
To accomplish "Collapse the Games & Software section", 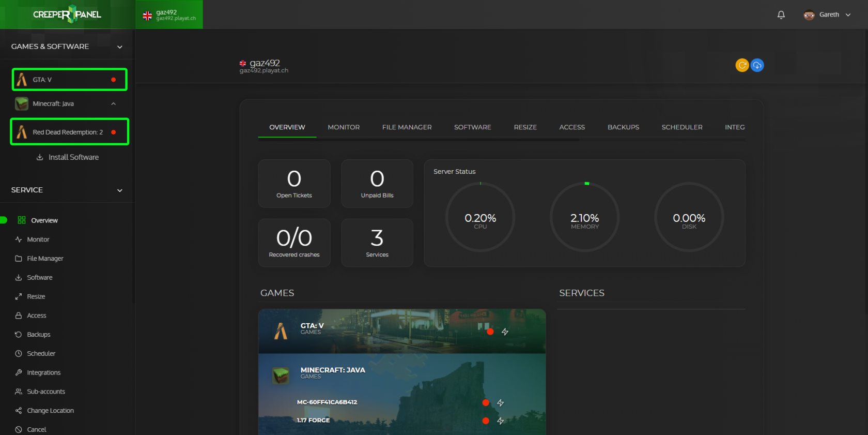I will point(120,47).
